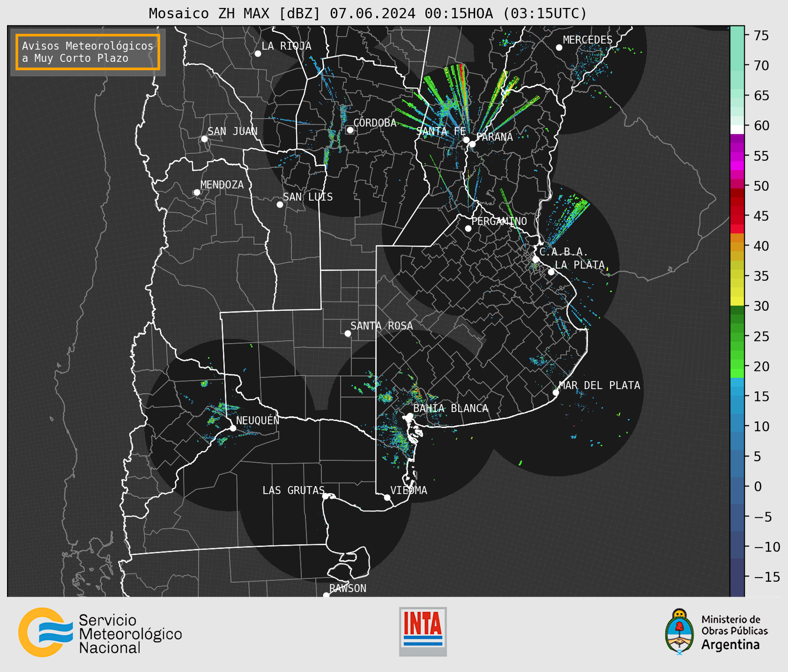This screenshot has height=672, width=788.
Task: Click the INTA logo
Action: tap(423, 631)
